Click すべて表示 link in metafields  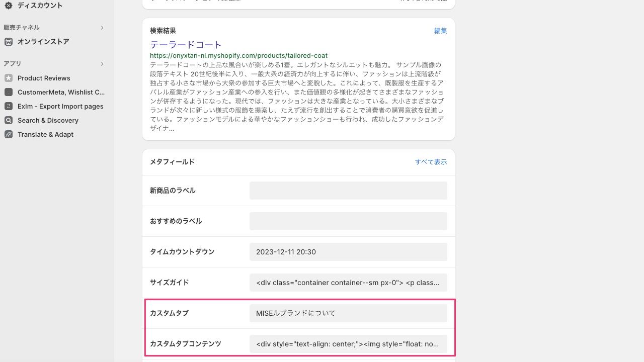point(431,162)
